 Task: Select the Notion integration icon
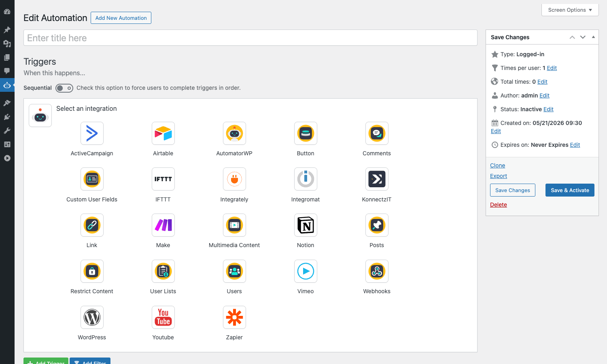pyautogui.click(x=306, y=225)
